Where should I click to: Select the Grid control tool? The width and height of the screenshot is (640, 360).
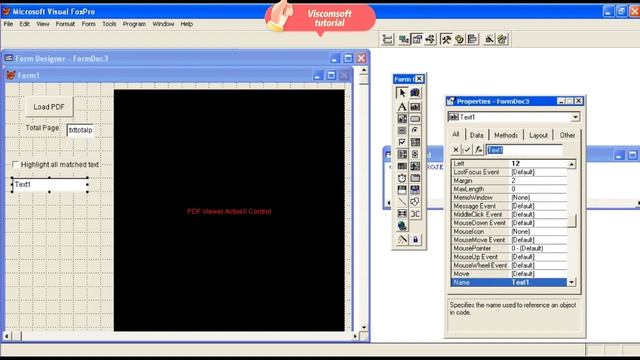pos(402,166)
